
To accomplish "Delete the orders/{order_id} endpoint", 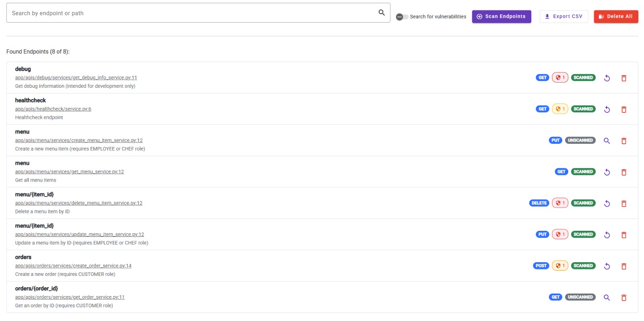I will (624, 298).
